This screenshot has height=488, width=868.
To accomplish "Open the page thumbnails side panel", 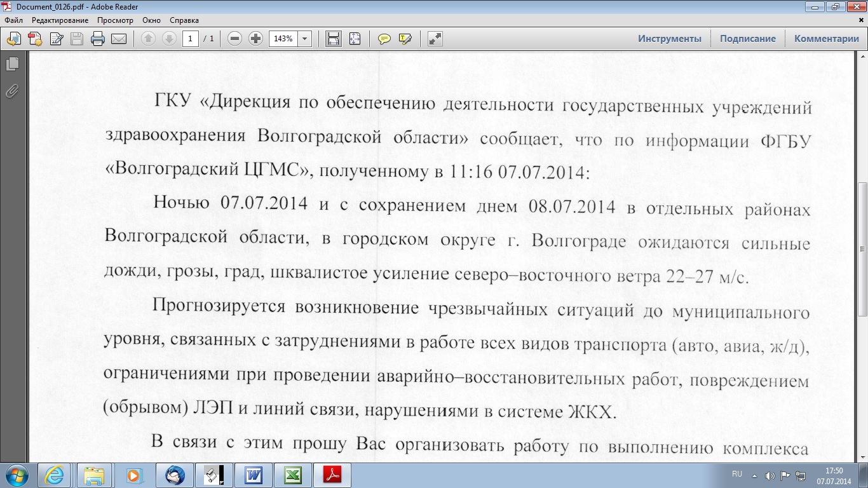I will (12, 64).
